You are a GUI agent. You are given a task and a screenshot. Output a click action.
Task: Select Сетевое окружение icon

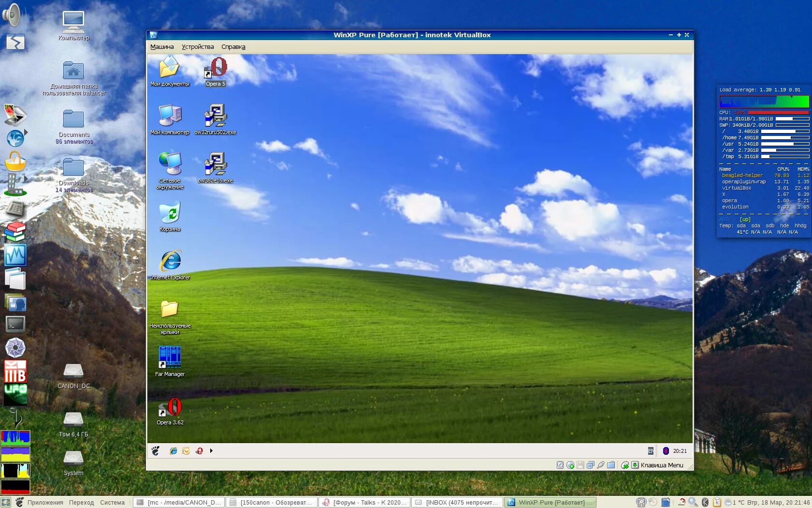170,171
